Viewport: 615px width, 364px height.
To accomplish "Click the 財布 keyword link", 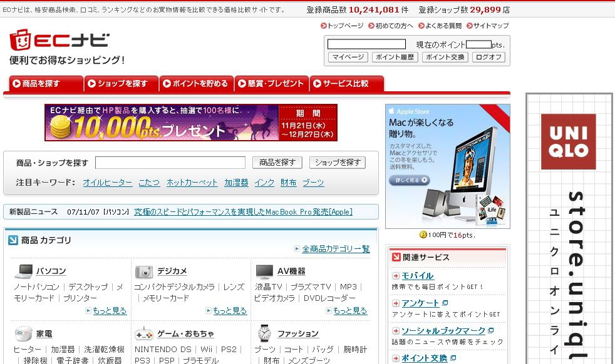I will 289,183.
